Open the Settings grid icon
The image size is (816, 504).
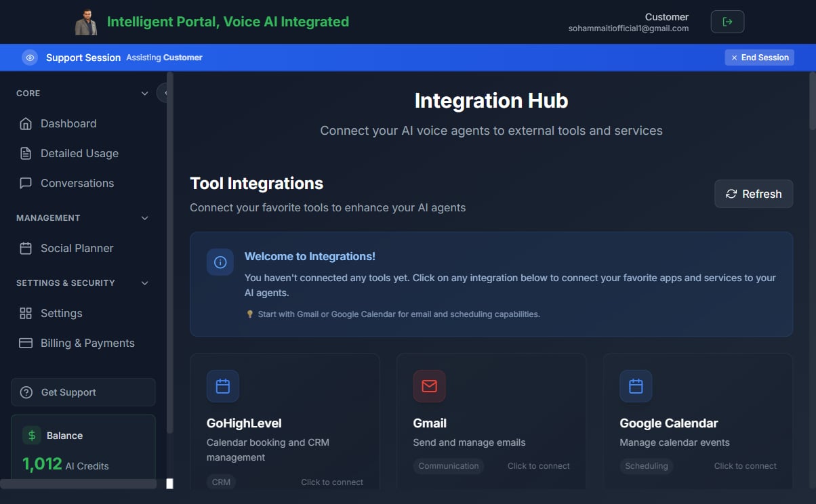pos(26,313)
